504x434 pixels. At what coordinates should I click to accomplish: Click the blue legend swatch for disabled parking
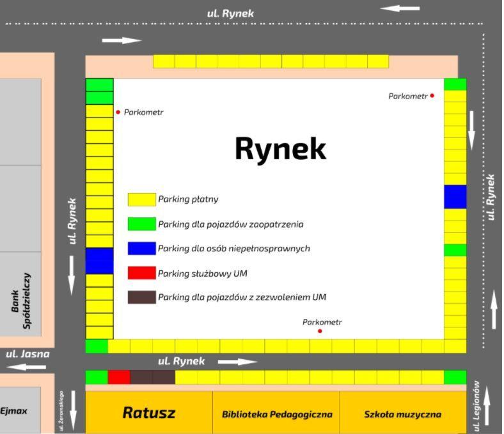(142, 249)
